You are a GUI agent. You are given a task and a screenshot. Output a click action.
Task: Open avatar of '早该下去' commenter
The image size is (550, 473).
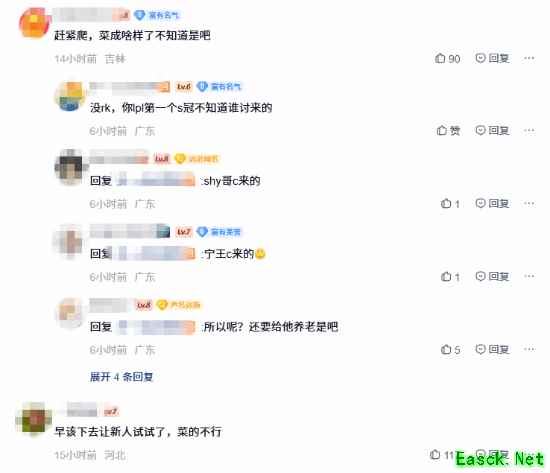34,420
